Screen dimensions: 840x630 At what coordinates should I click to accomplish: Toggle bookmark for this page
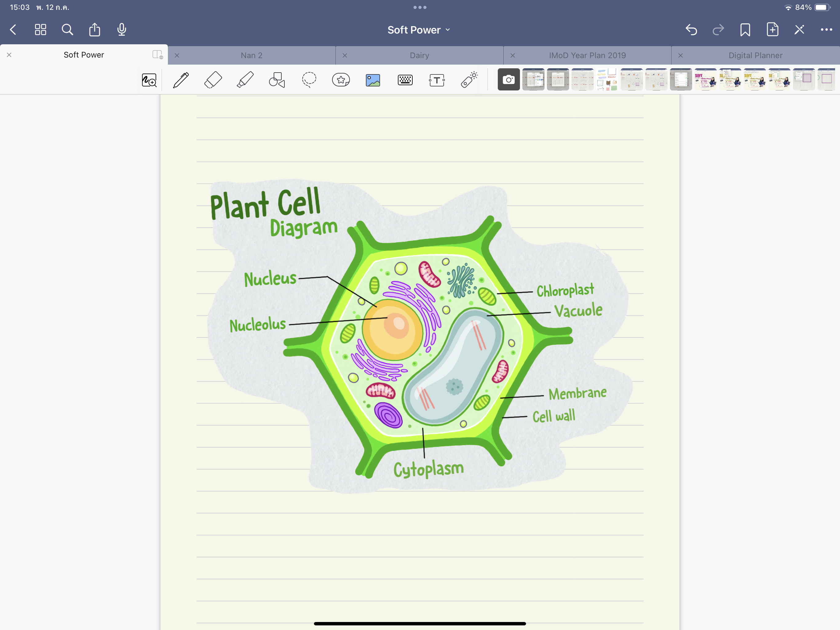[x=745, y=30]
